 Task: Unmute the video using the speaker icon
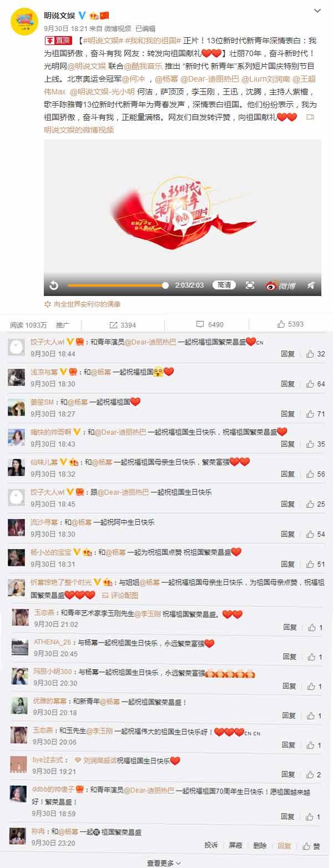pyautogui.click(x=311, y=285)
